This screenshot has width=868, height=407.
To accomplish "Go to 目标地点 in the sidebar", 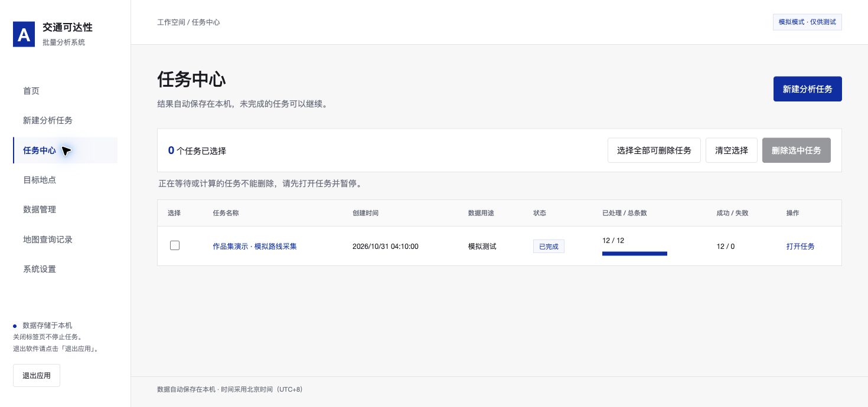I will [x=65, y=180].
